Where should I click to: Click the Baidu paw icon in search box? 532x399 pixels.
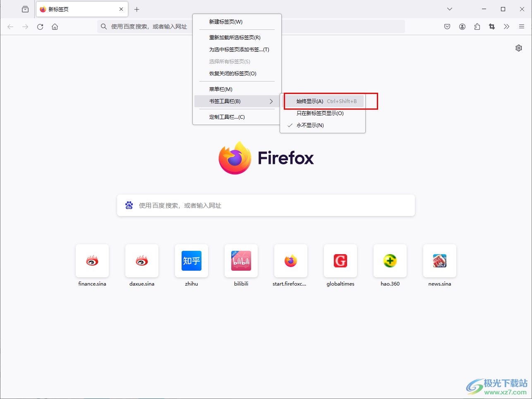[x=129, y=205]
